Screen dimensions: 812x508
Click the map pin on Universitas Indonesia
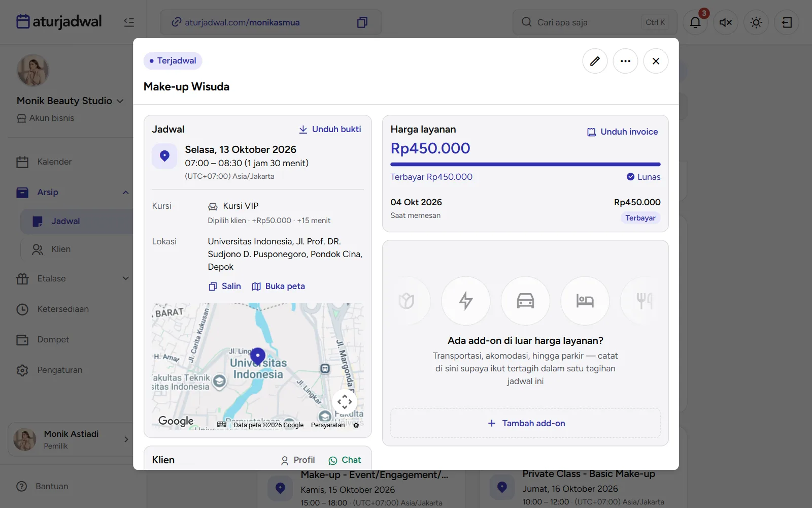[x=258, y=356]
